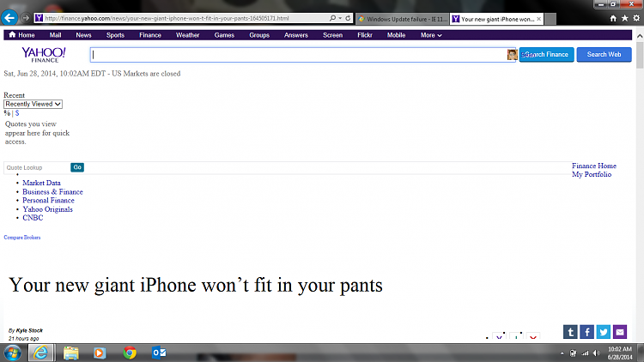Open File Explorer from the taskbar
Screen dimensions: 644x362
pos(70,353)
